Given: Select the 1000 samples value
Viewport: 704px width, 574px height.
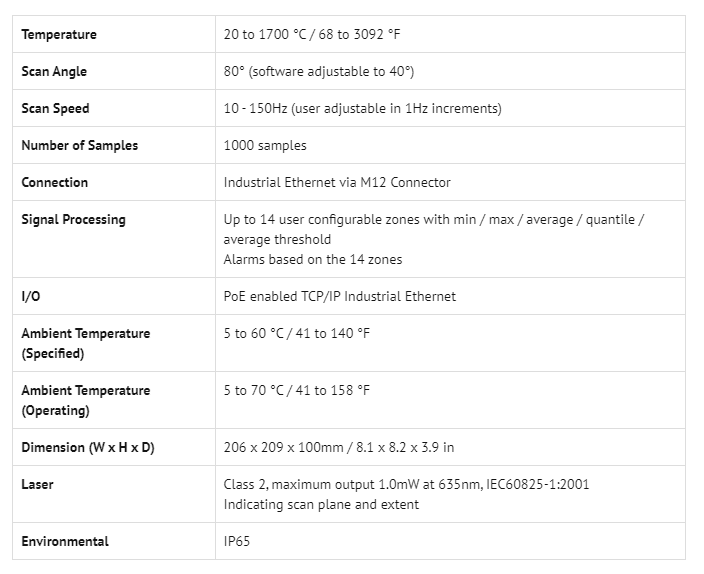Looking at the screenshot, I should (x=265, y=146).
